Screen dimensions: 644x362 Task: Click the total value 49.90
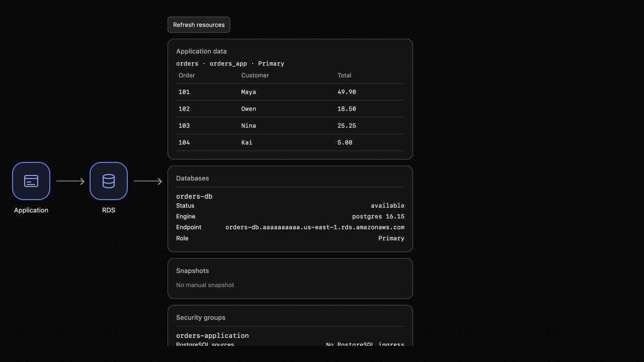coord(347,92)
